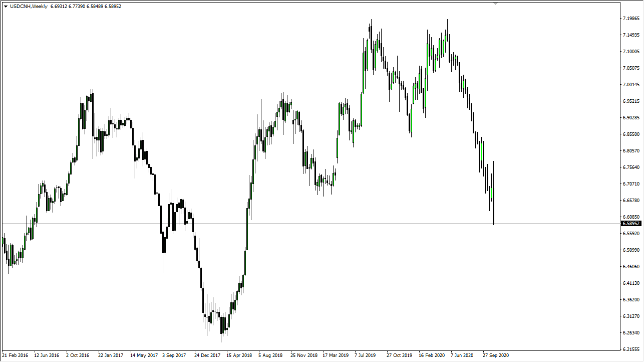Select the 7 Jul 2019 date label
Viewport: 644px width, 362px height.
pos(366,355)
